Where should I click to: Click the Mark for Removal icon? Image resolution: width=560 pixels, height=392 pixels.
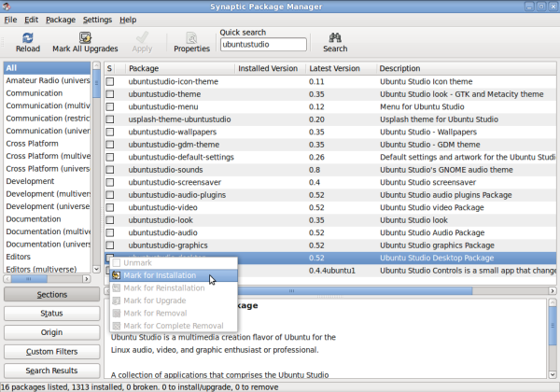pyautogui.click(x=116, y=313)
